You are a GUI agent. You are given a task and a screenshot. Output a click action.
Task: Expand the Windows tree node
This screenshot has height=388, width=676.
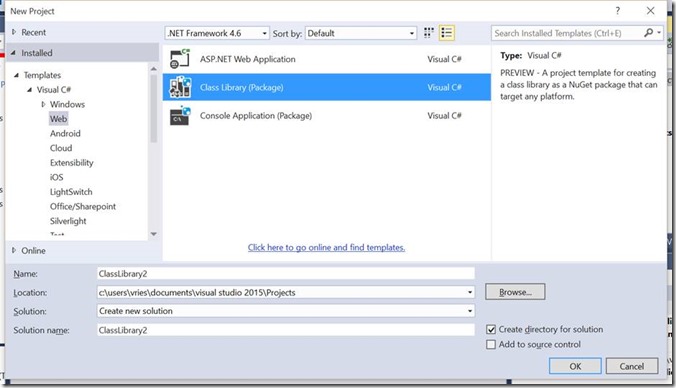click(x=43, y=104)
